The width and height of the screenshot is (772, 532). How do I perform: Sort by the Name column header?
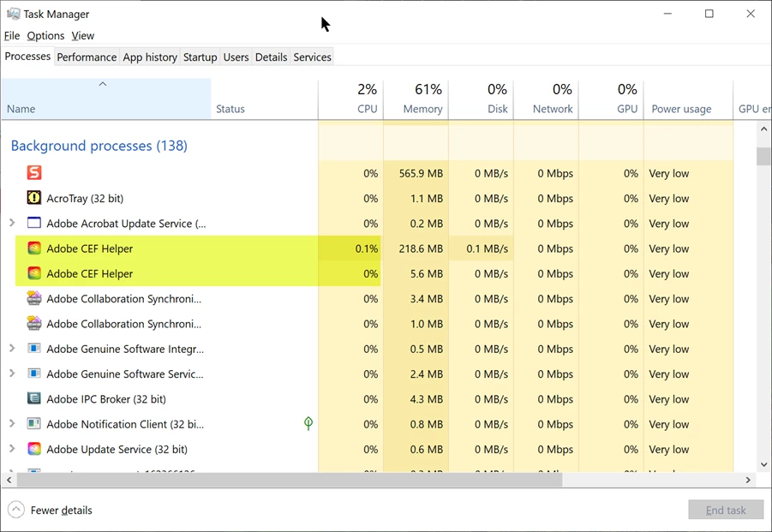pos(106,99)
